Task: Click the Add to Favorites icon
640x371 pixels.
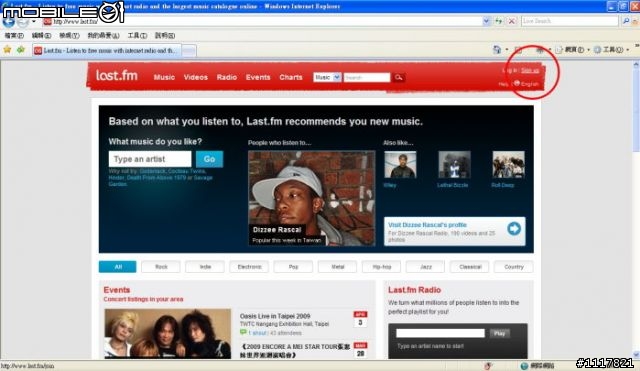Action: pos(21,50)
